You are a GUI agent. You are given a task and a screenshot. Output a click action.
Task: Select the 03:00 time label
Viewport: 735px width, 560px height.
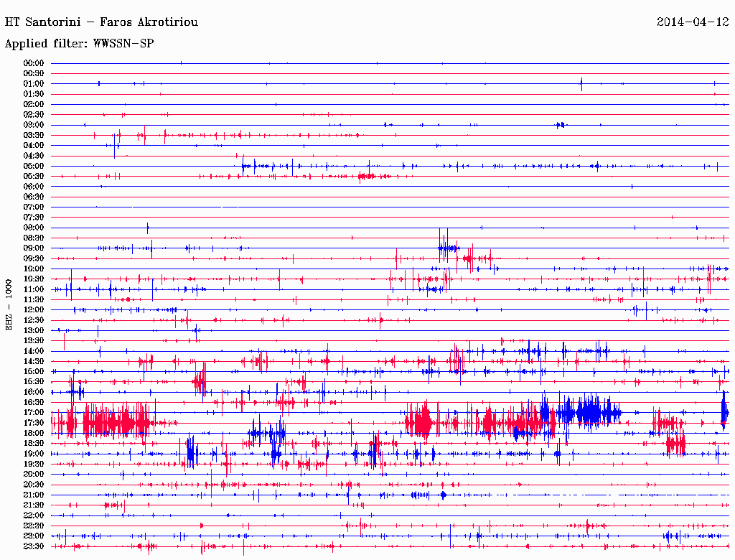[x=34, y=125]
